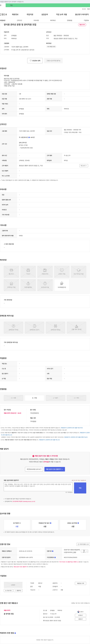Click the 주택자금 지원 icon

click(x=11, y=285)
